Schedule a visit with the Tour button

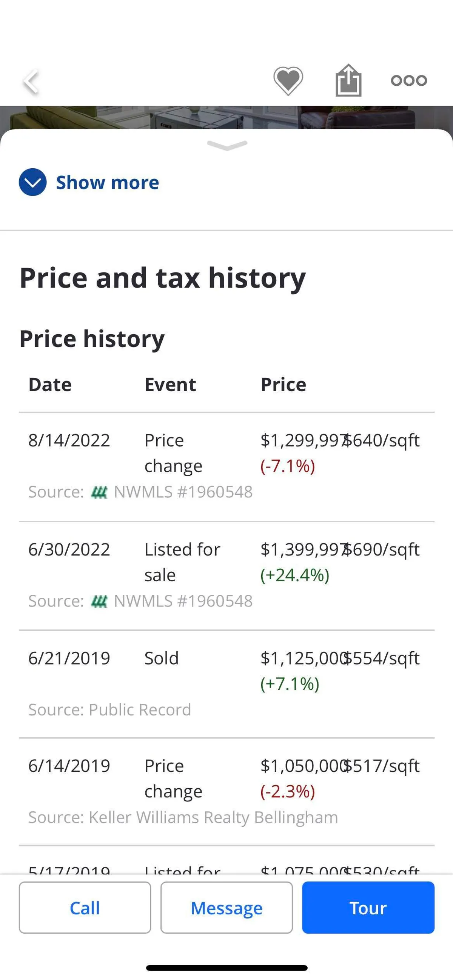(x=368, y=908)
